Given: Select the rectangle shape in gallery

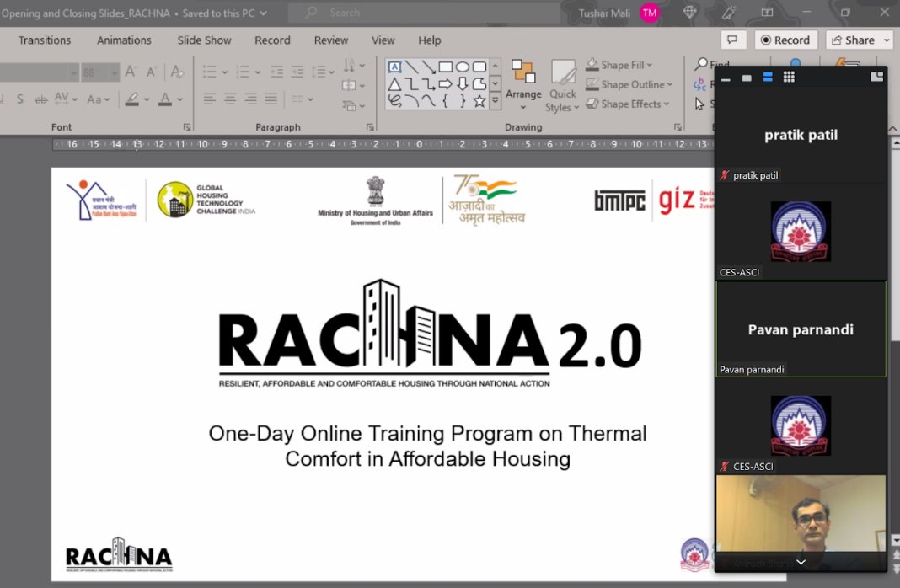Looking at the screenshot, I should click(x=446, y=67).
